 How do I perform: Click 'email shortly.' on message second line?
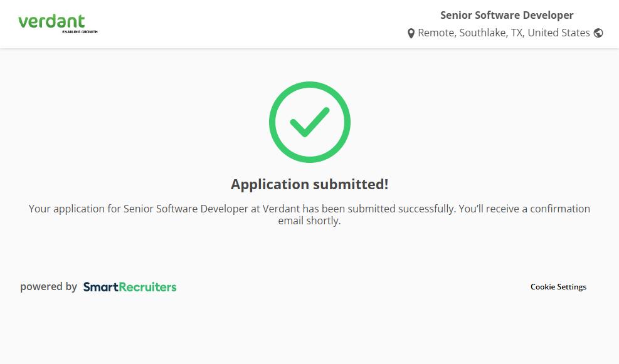click(x=309, y=221)
